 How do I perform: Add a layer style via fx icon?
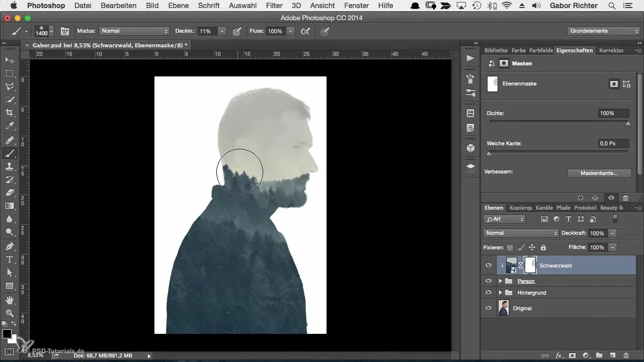(x=558, y=355)
